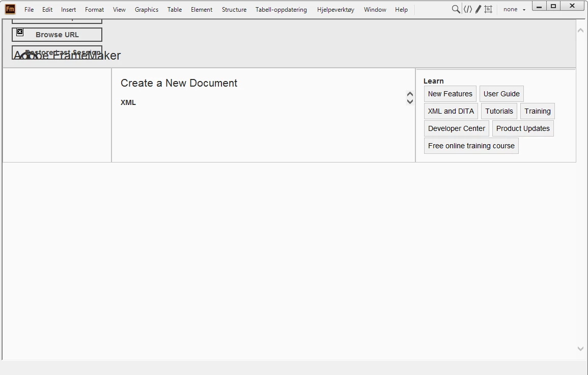Open the Window menu
This screenshot has width=588, height=375.
pyautogui.click(x=375, y=10)
